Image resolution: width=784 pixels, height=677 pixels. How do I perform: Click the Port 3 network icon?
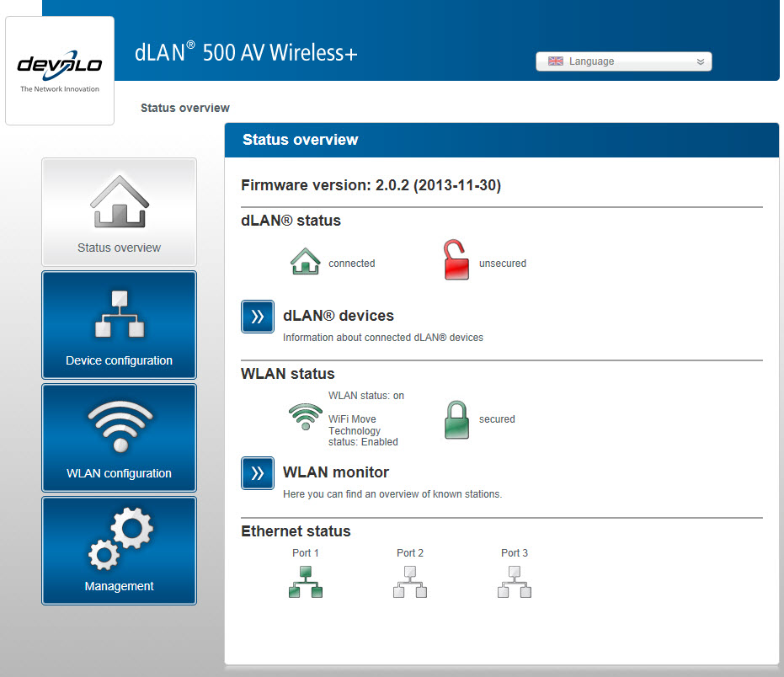pos(515,582)
